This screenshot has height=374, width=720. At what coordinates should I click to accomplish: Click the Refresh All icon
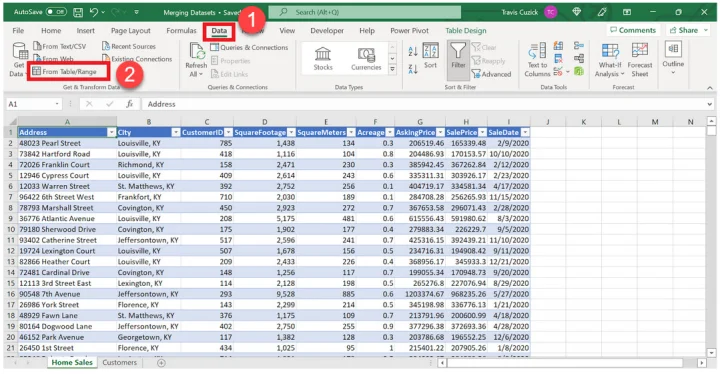[197, 52]
